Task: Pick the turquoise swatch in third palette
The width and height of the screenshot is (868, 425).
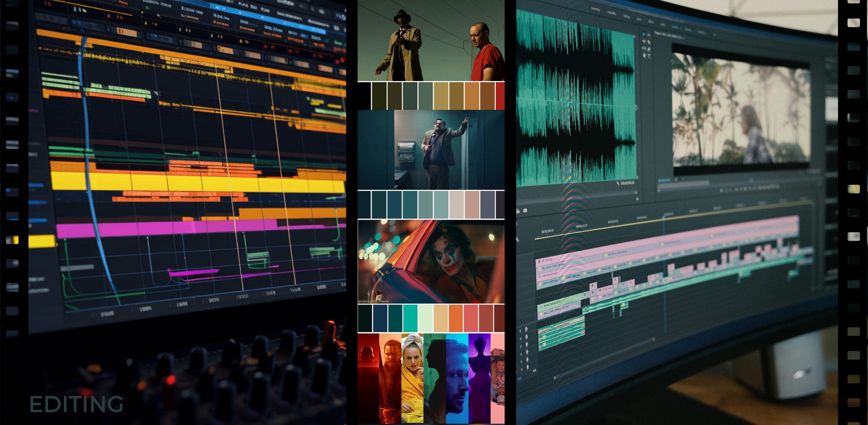Action: pyautogui.click(x=410, y=318)
